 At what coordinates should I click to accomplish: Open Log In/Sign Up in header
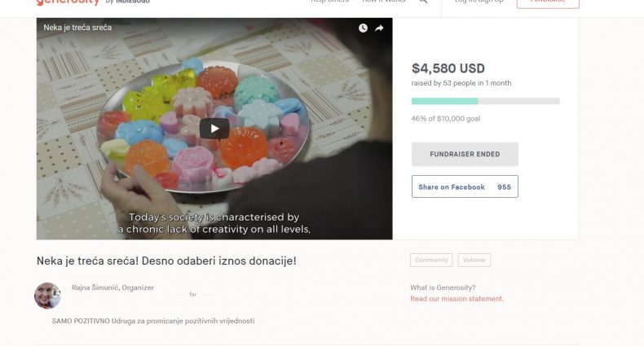(479, 2)
